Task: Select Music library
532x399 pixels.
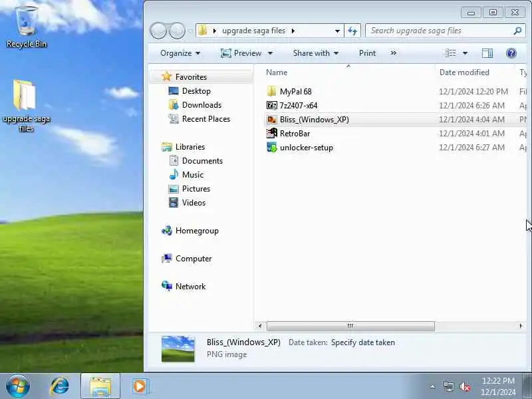Action: (x=193, y=175)
